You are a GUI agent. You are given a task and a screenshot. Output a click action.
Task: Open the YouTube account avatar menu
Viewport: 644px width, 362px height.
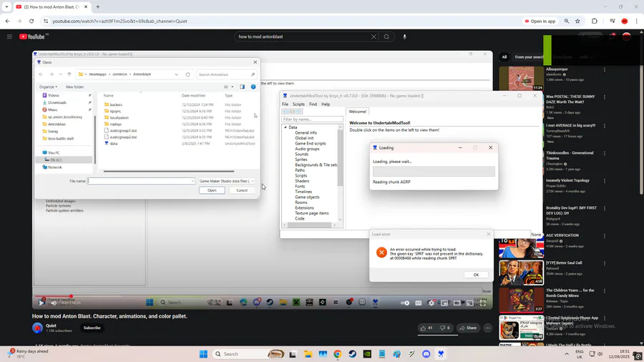click(x=626, y=36)
